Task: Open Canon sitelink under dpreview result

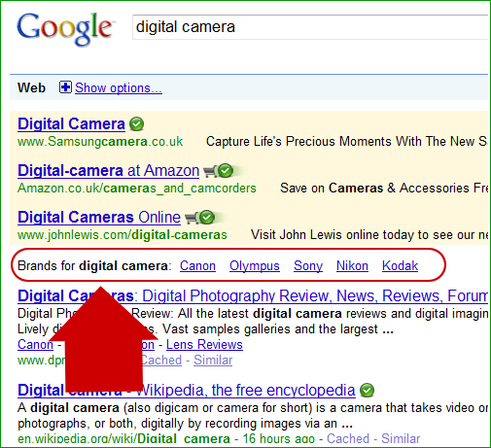Action: coord(35,345)
